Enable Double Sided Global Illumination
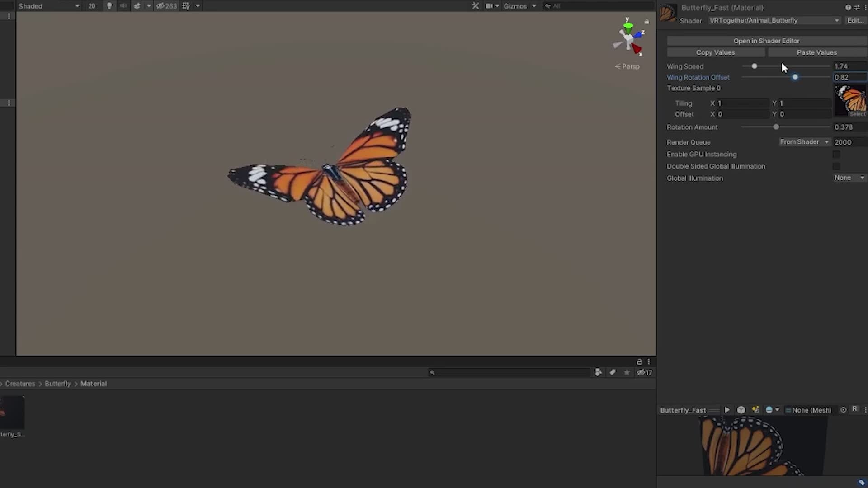868x488 pixels. tap(836, 166)
